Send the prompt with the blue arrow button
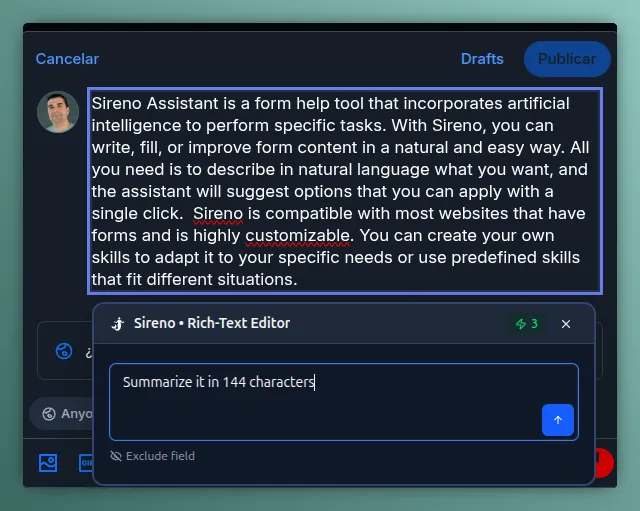640x511 pixels. [x=557, y=420]
